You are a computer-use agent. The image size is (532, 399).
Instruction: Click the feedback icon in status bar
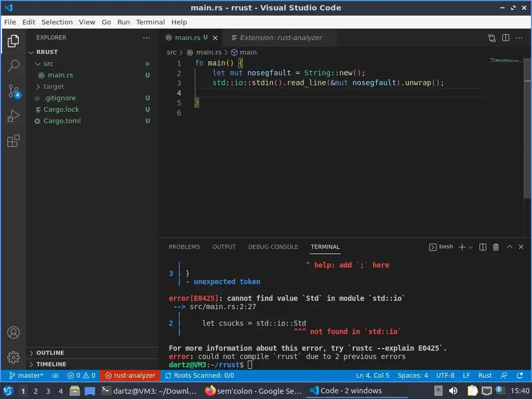(x=504, y=375)
